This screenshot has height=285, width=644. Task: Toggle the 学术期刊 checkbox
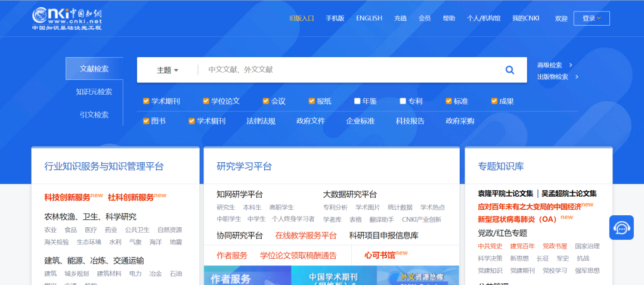point(146,101)
